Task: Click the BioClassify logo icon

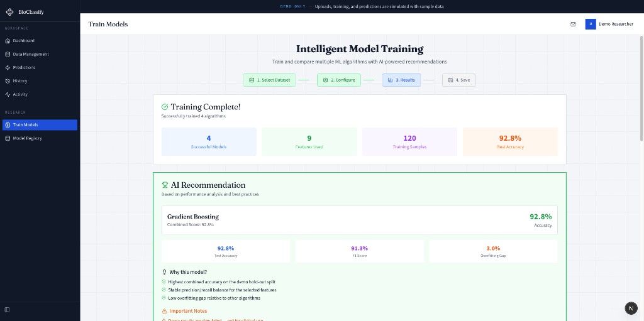Action: click(9, 12)
